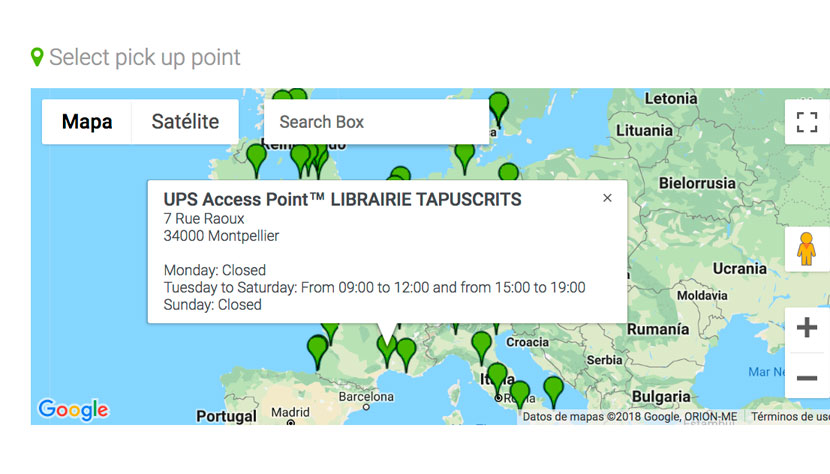Click the Barcelona city label
Viewport: 830px width, 474px height.
click(366, 397)
